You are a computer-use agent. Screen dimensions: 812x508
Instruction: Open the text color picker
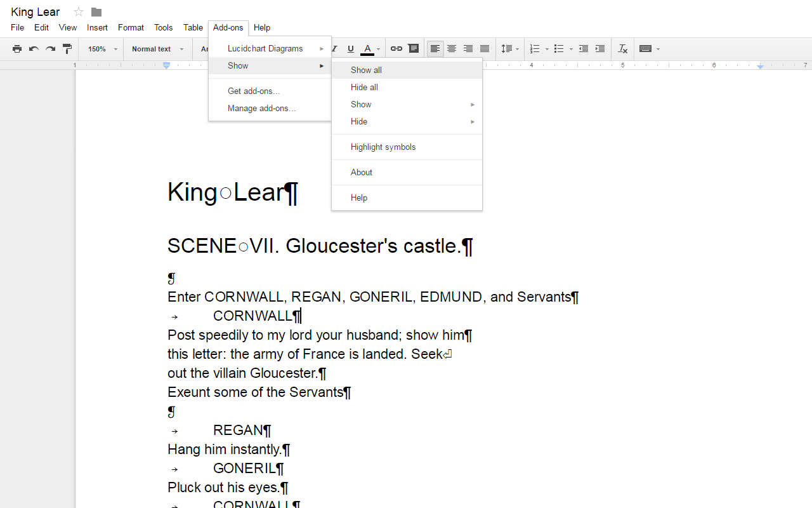[x=370, y=49]
